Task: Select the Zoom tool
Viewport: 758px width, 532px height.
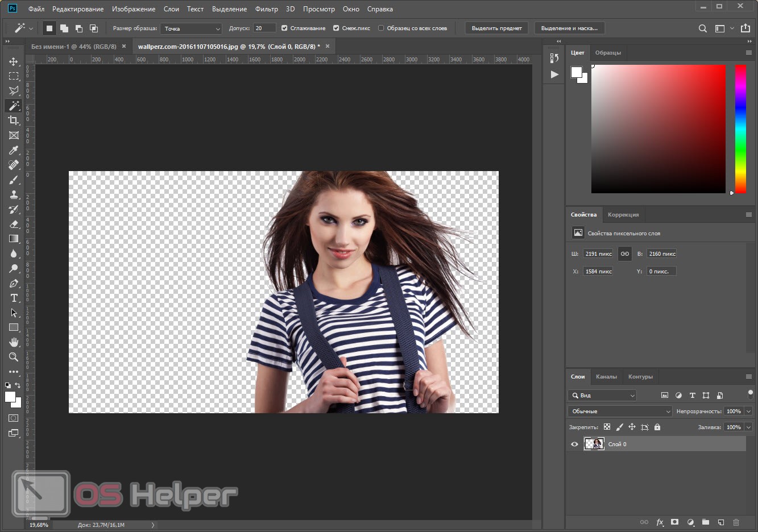Action: pos(14,357)
